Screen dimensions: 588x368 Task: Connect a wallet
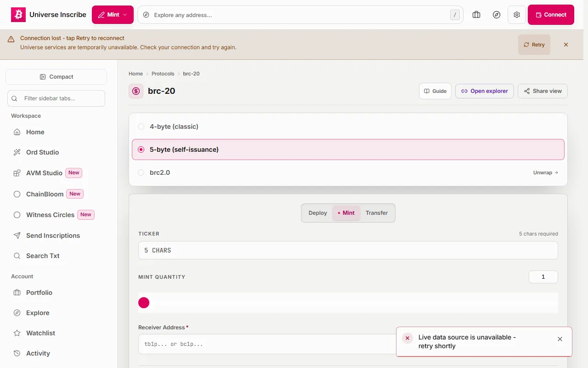pos(551,15)
